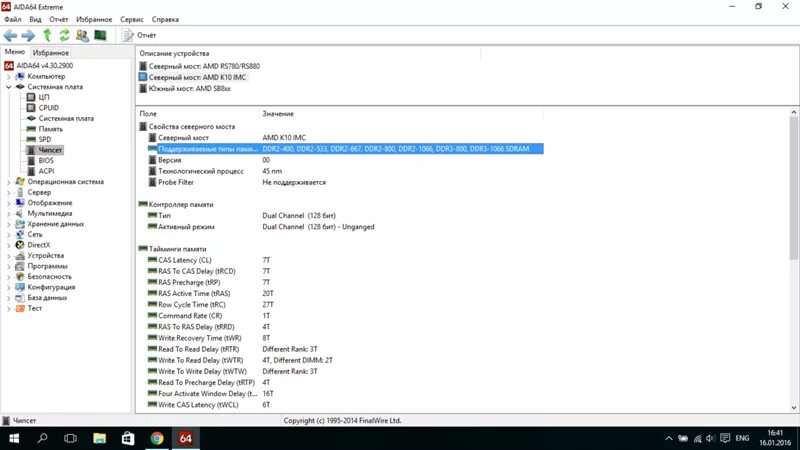The image size is (800, 450).
Task: Open the SPD tree item
Action: pyautogui.click(x=45, y=139)
